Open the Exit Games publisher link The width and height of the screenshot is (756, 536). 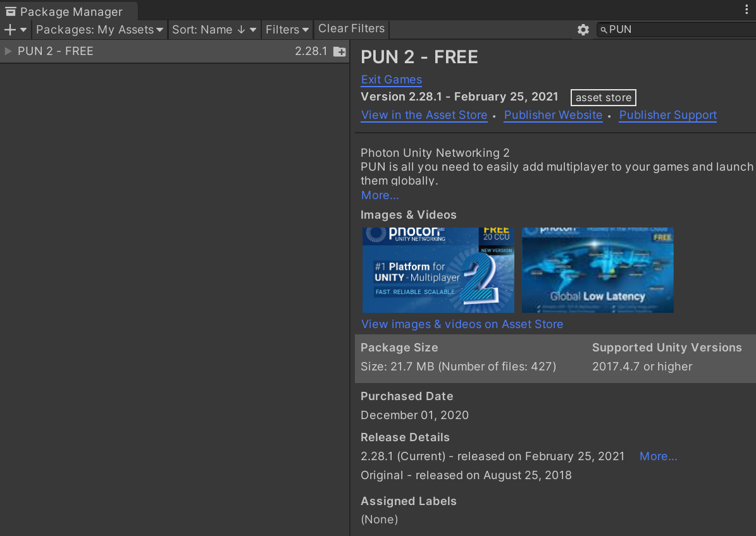point(392,80)
